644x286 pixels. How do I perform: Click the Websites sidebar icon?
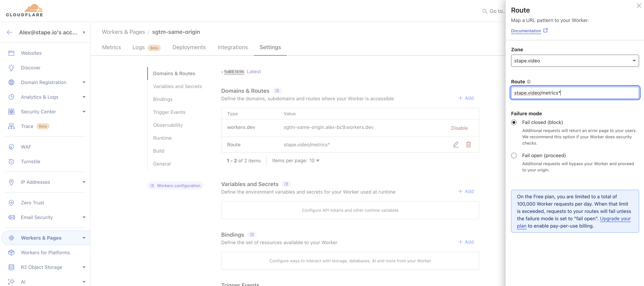pyautogui.click(x=11, y=53)
